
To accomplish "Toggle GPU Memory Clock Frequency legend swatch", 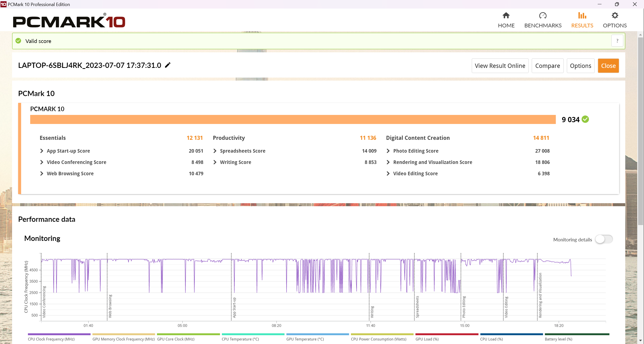I will click(124, 334).
